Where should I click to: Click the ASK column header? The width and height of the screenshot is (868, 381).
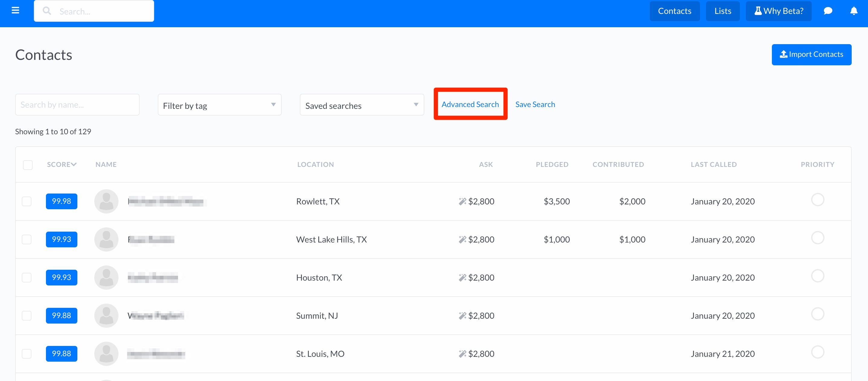[486, 164]
